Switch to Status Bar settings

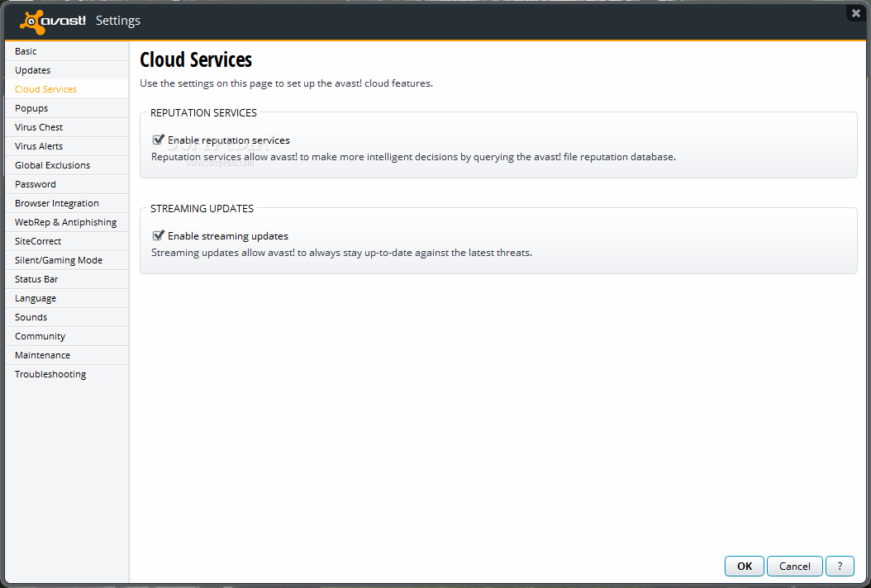pos(67,279)
